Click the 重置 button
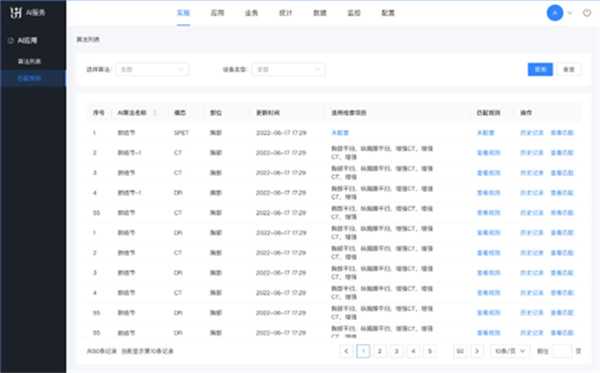The height and width of the screenshot is (373, 600). (x=569, y=70)
